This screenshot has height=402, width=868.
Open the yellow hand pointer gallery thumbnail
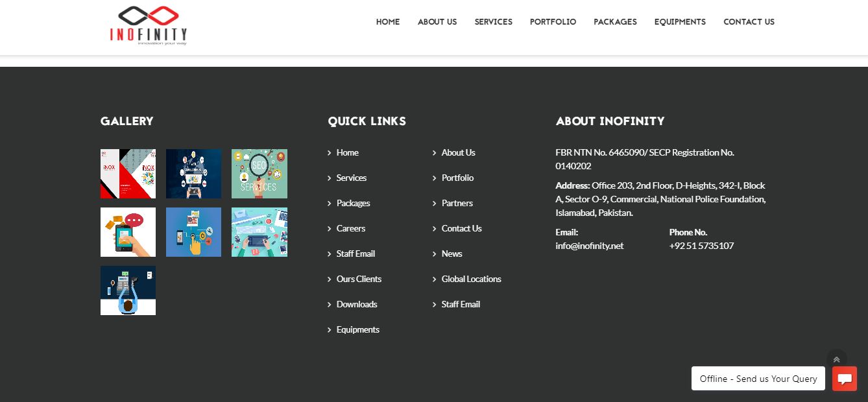point(193,232)
